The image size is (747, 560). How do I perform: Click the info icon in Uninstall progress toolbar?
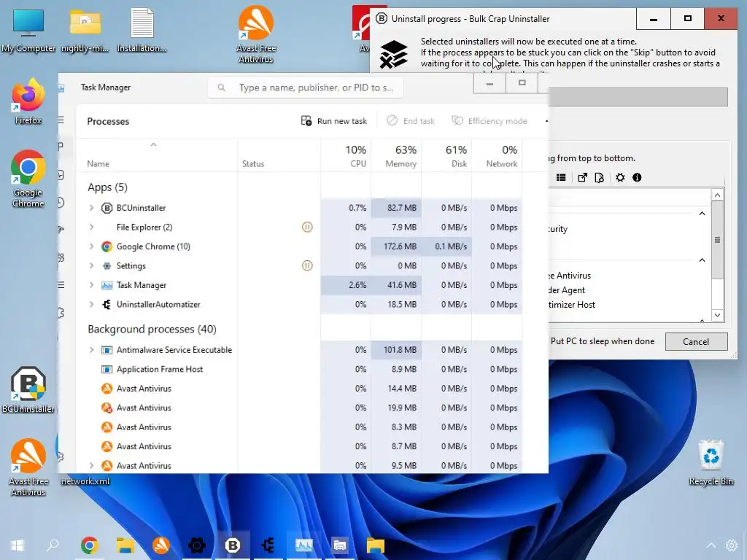[637, 178]
